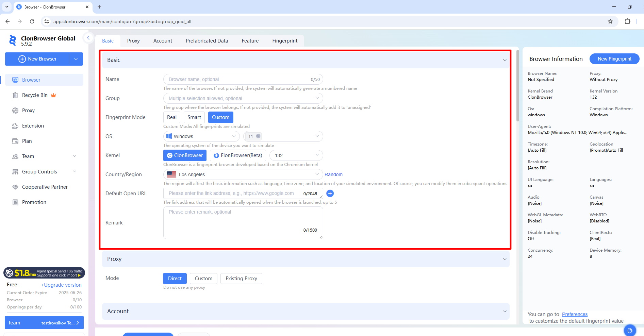Collapse the sidebar with the arrow icon

(88, 38)
